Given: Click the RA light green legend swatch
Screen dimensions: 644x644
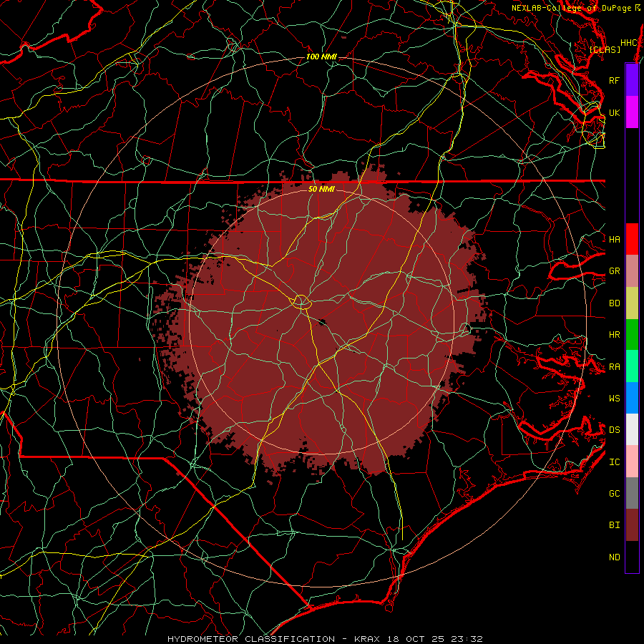Looking at the screenshot, I should [632, 366].
